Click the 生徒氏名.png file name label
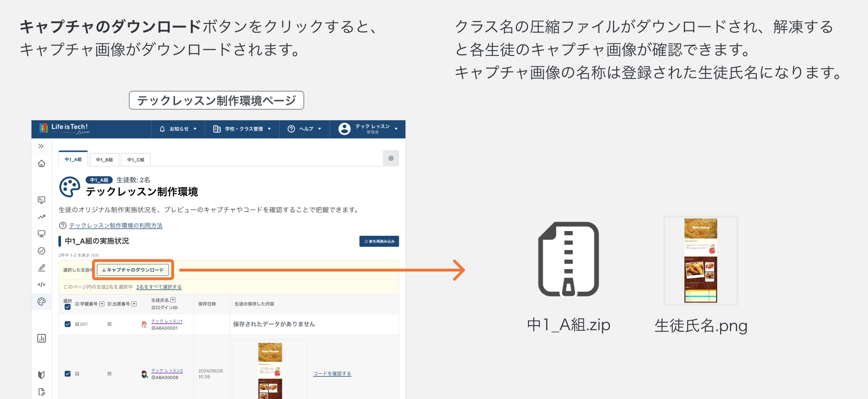Screen dimensions: 868x399 701,325
